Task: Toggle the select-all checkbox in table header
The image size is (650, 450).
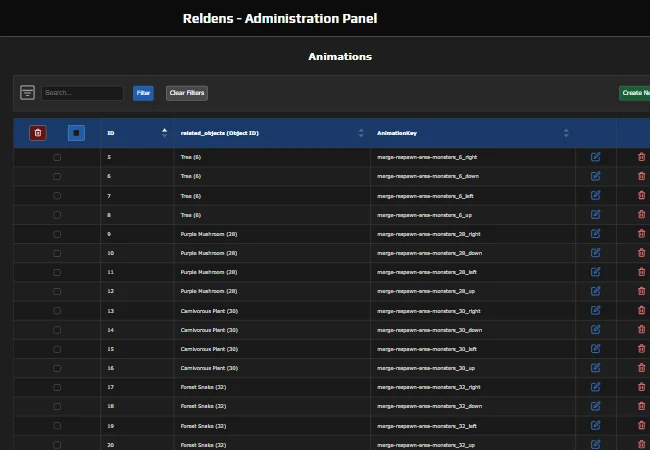Action: (76, 133)
